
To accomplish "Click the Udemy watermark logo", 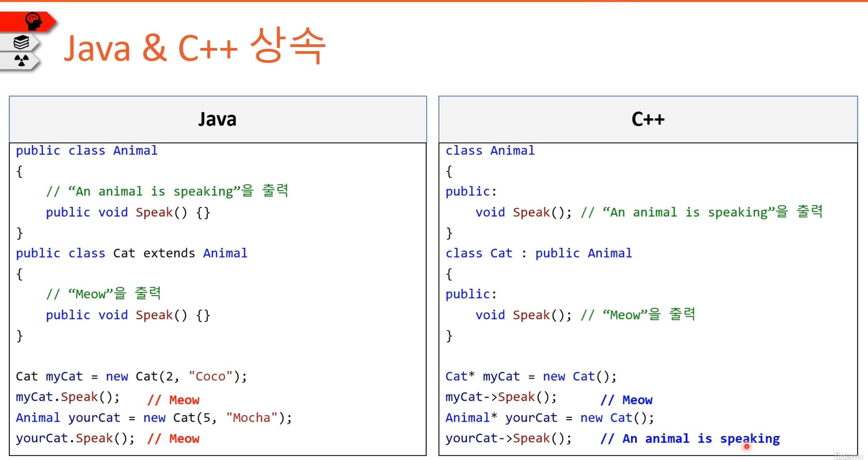I will (x=849, y=455).
